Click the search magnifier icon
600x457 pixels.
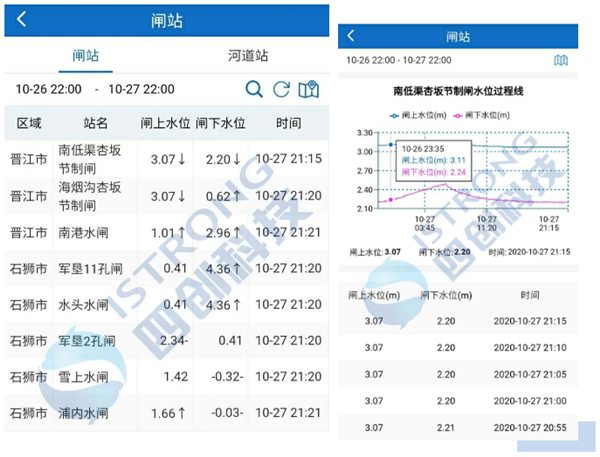tap(255, 89)
